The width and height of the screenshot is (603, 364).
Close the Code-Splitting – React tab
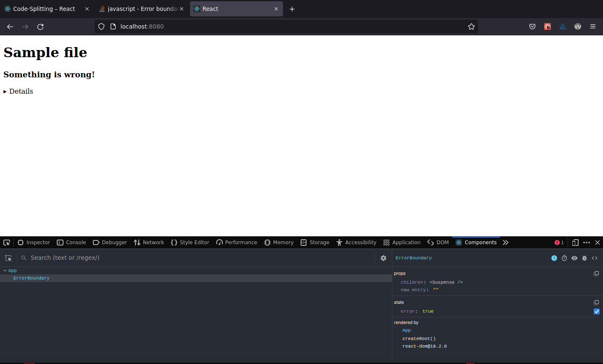(x=87, y=9)
